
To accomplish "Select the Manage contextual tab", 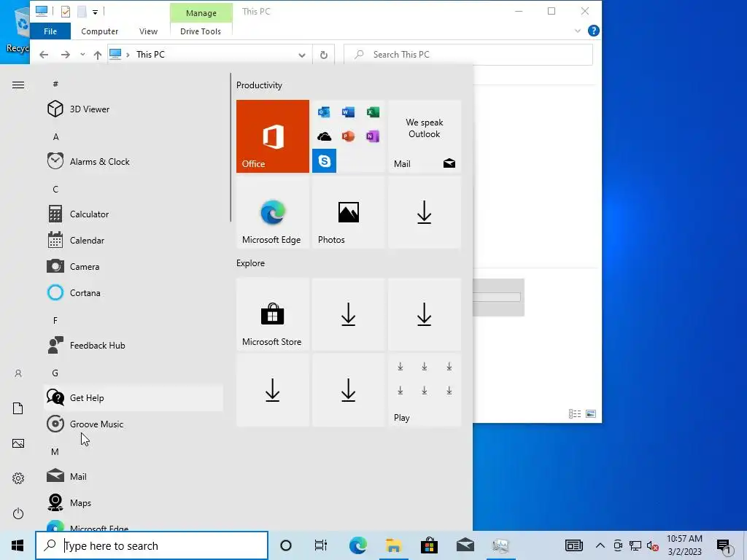I will 201,13.
